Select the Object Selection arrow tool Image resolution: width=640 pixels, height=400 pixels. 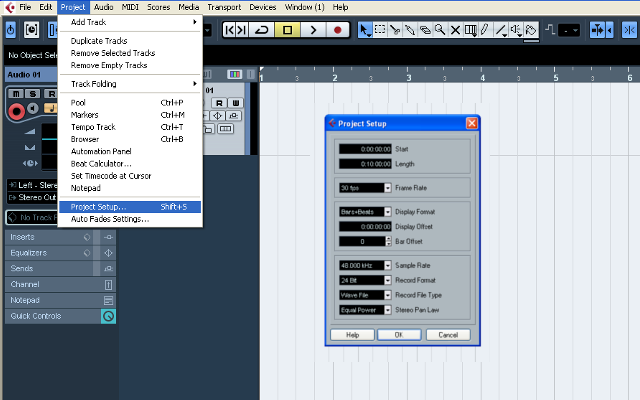click(x=364, y=30)
